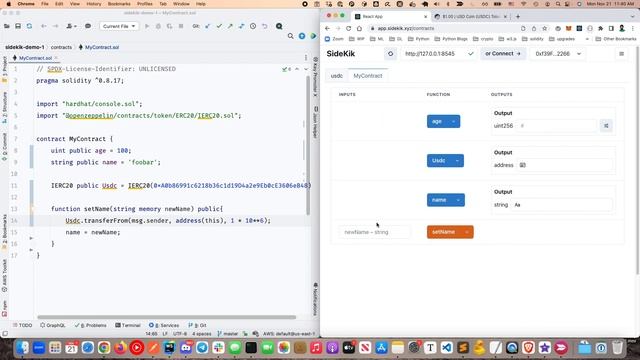This screenshot has width=640, height=360.
Task: Click the orange setName function button
Action: [444, 232]
